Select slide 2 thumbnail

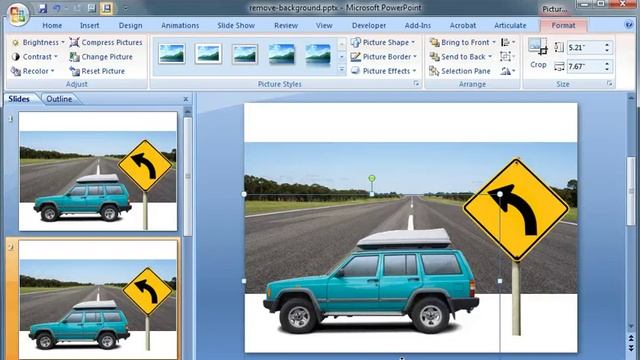(x=98, y=300)
